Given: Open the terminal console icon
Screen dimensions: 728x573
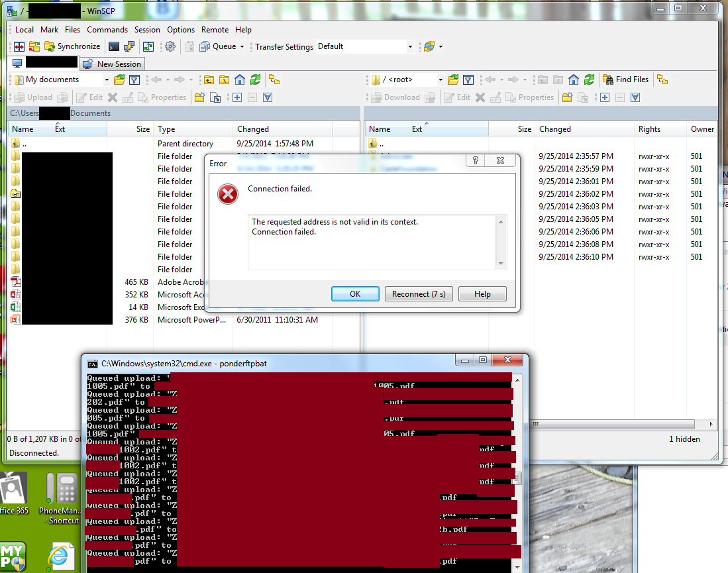Looking at the screenshot, I should point(114,46).
